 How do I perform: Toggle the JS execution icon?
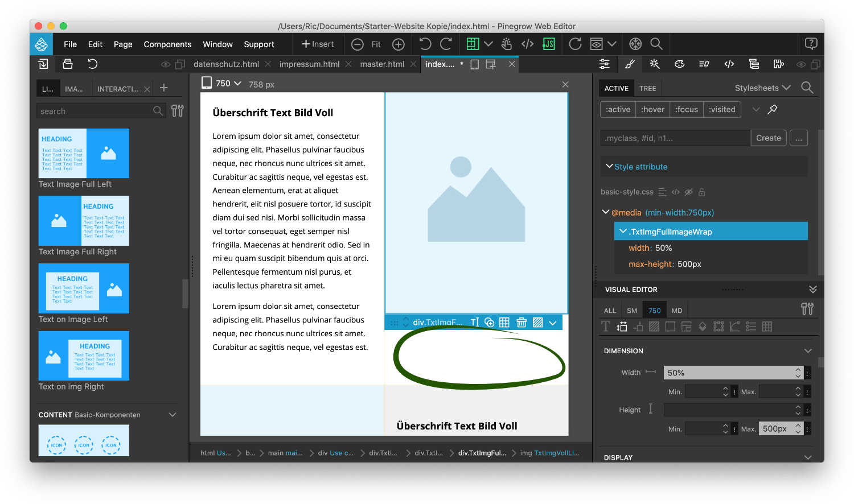point(549,44)
